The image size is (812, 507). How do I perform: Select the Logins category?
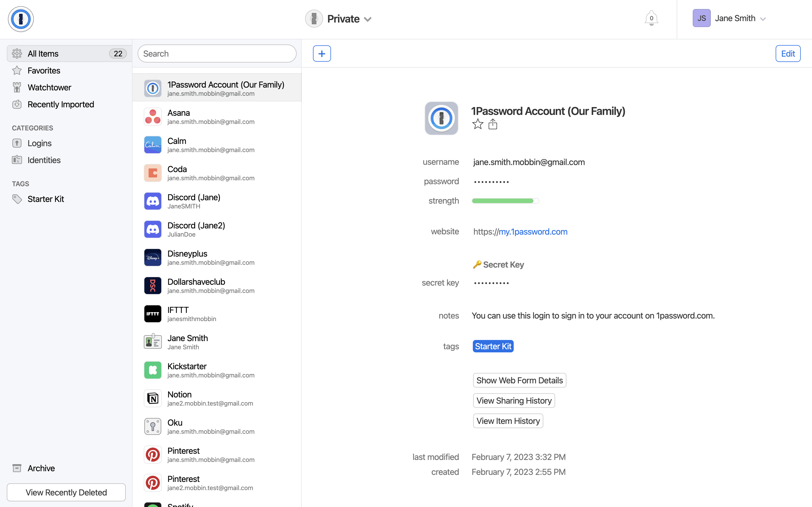39,143
